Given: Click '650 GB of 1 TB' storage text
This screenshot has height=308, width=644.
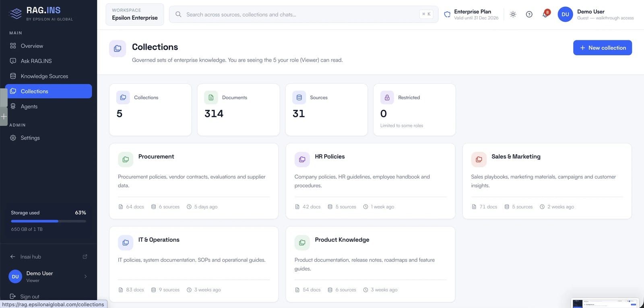Looking at the screenshot, I should (27, 229).
